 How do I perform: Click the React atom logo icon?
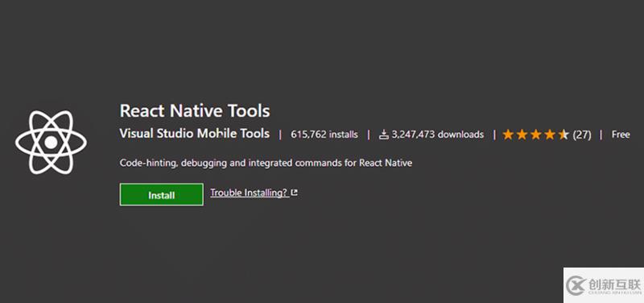(51, 143)
